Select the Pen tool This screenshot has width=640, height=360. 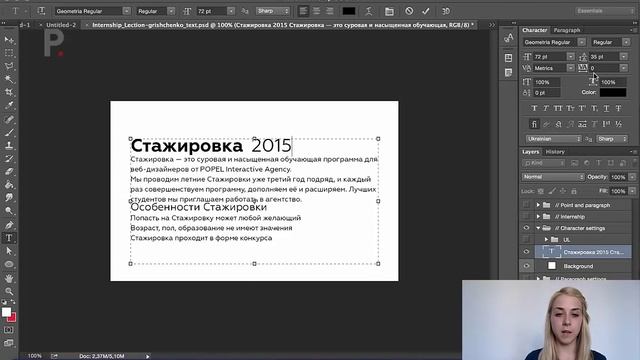point(9,225)
